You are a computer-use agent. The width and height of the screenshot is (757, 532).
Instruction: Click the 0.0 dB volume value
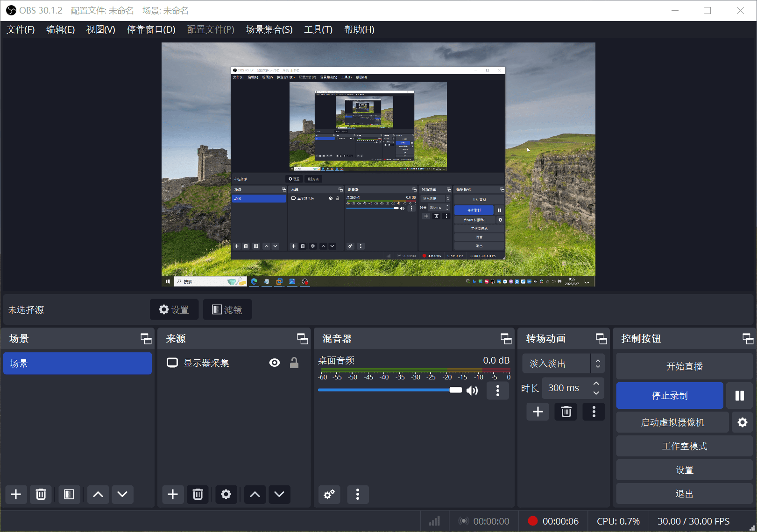click(496, 360)
